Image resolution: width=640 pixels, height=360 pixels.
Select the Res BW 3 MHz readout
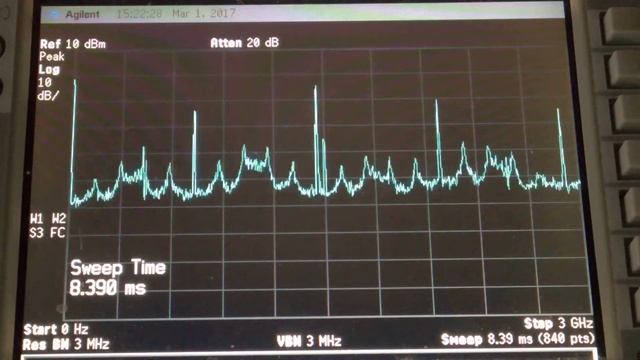(66, 344)
